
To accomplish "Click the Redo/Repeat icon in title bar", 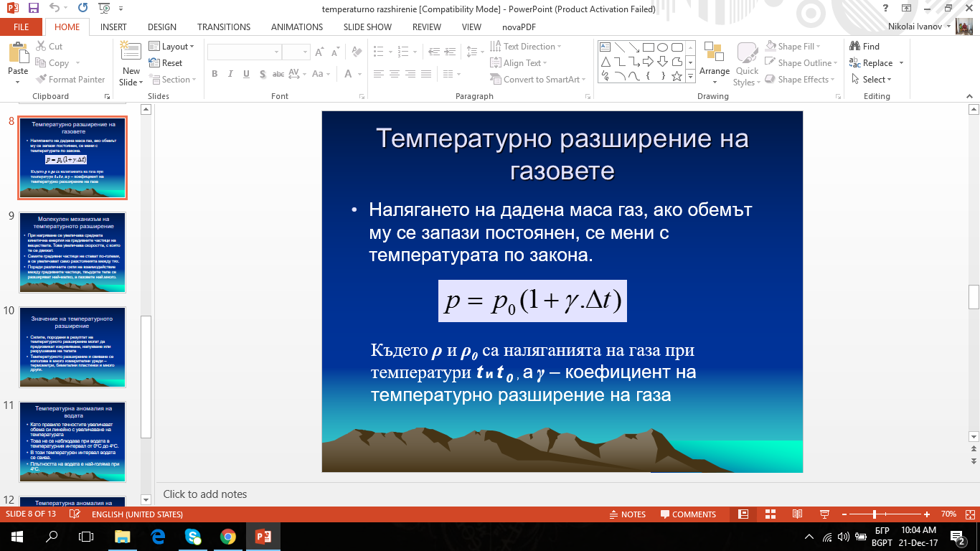I will tap(83, 9).
